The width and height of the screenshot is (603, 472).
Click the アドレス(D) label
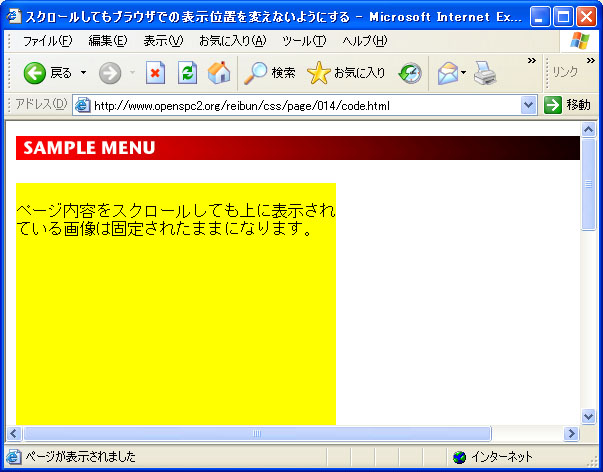point(41,104)
